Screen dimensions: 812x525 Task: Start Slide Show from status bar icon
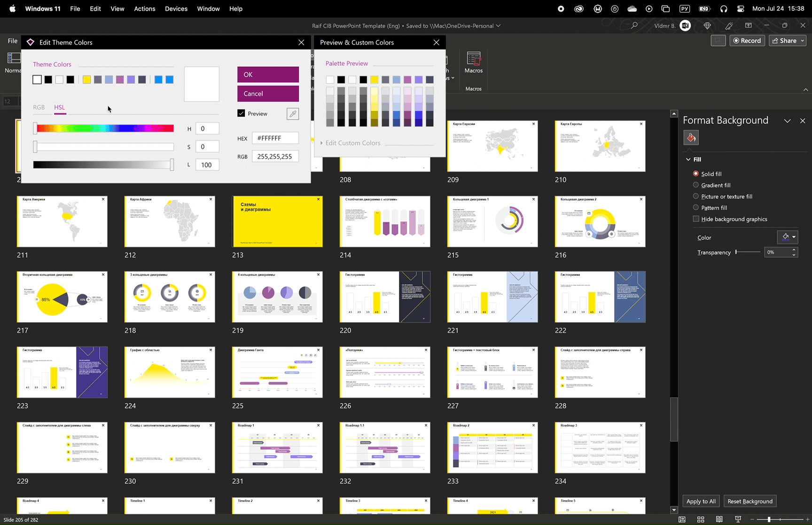pos(738,519)
